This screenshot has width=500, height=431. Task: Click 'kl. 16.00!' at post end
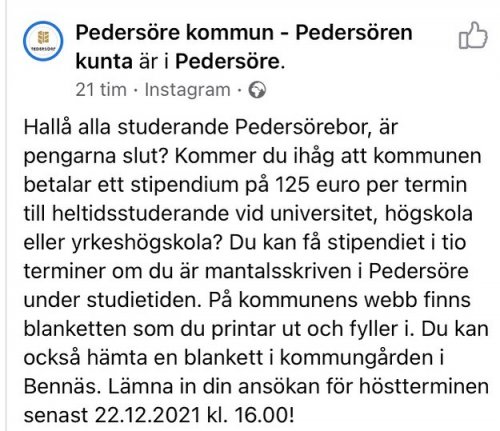251,415
